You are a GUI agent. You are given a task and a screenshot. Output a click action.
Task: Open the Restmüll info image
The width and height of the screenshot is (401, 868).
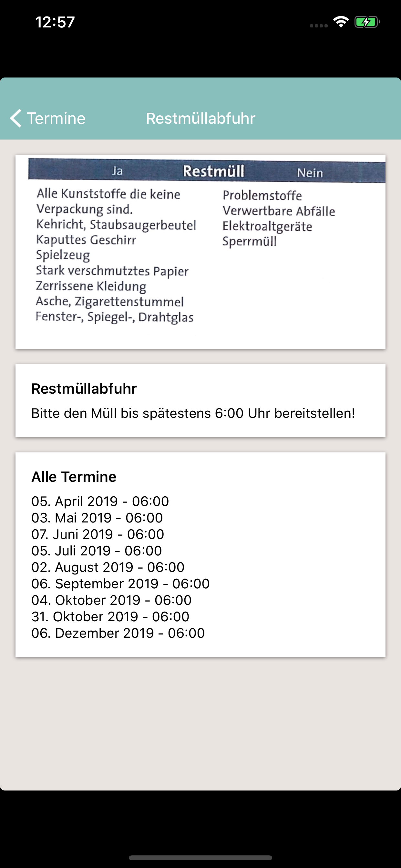200,252
